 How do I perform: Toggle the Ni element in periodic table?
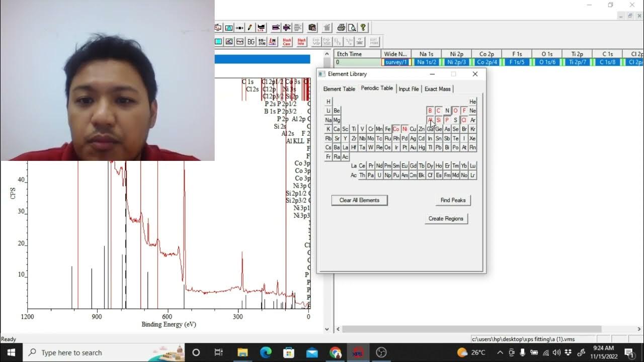(x=405, y=129)
